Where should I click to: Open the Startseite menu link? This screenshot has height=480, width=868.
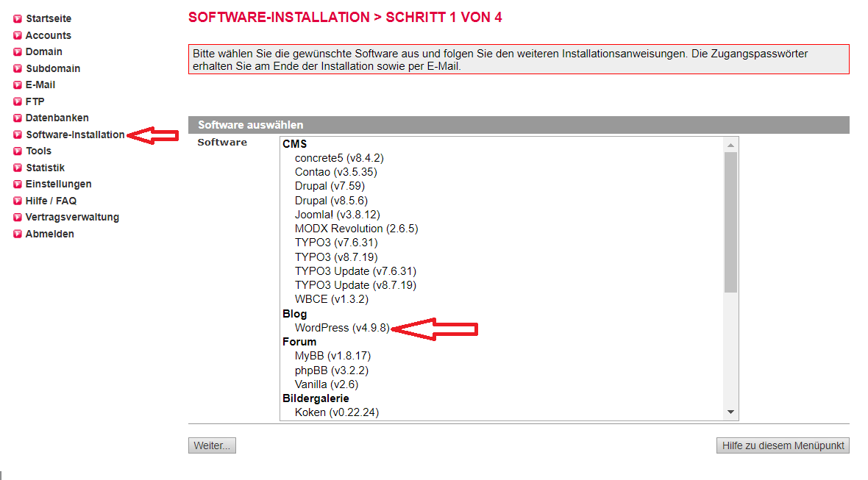point(49,19)
